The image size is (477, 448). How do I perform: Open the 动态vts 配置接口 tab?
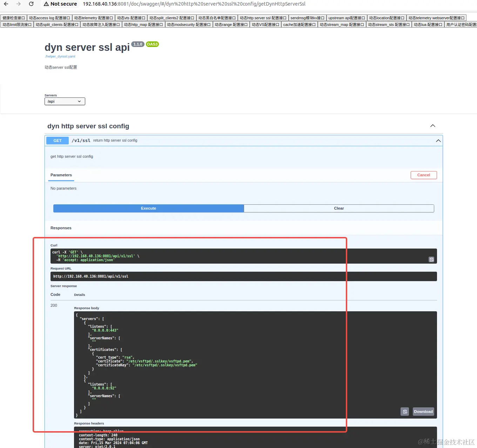(131, 18)
